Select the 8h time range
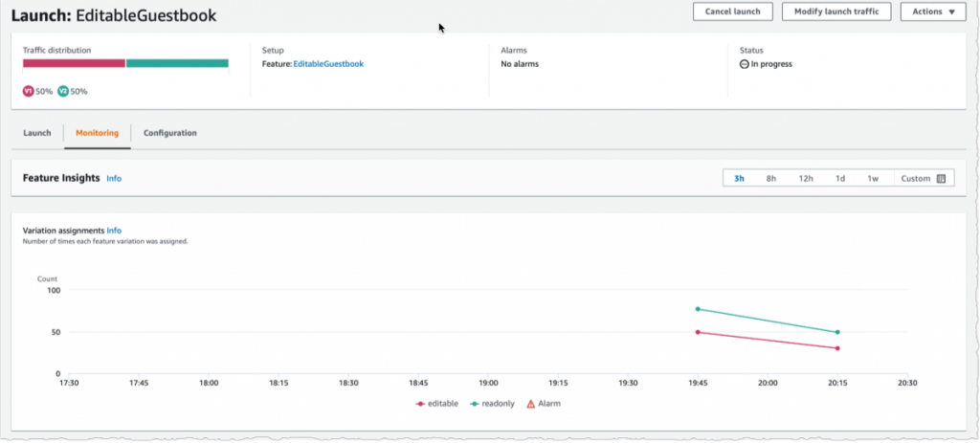The height and width of the screenshot is (443, 980). [770, 179]
